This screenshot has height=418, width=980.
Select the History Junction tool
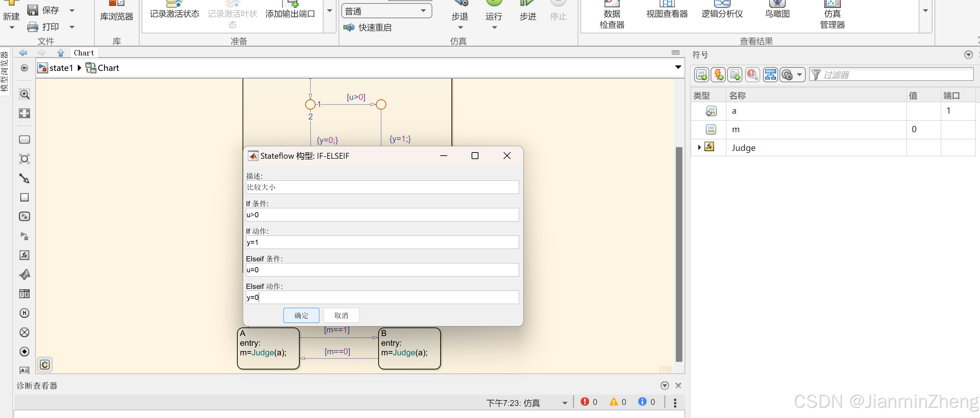pos(24,313)
